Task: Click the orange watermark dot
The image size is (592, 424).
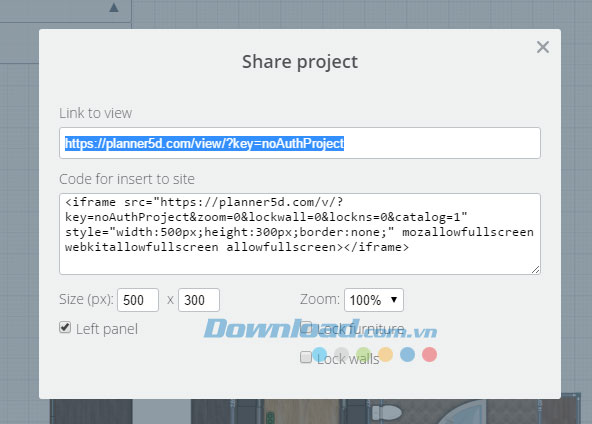Action: click(385, 355)
